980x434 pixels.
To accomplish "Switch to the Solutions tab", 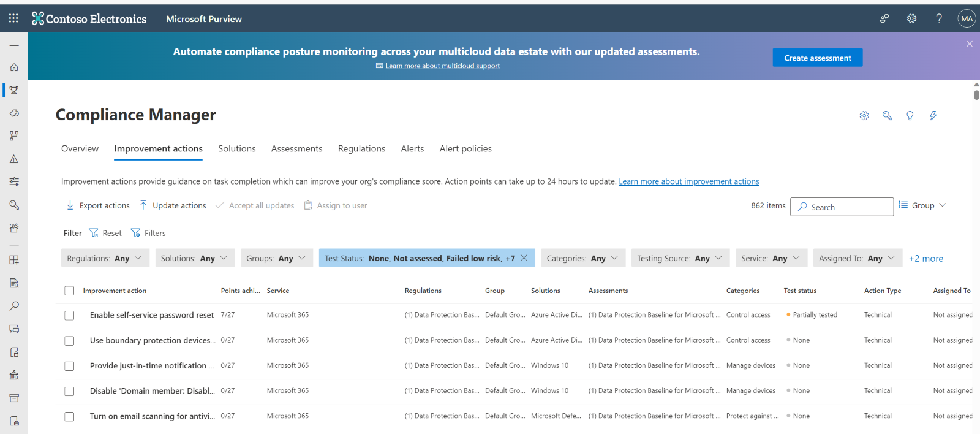I will 237,148.
